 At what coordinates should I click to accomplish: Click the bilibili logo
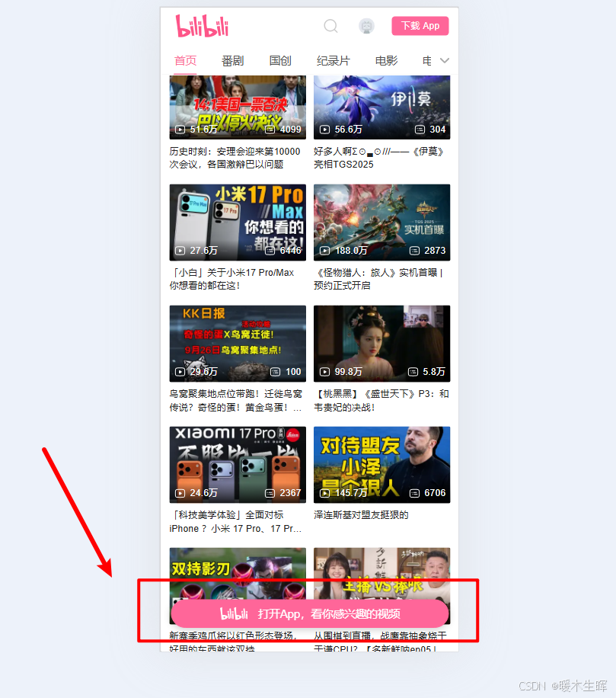point(202,26)
